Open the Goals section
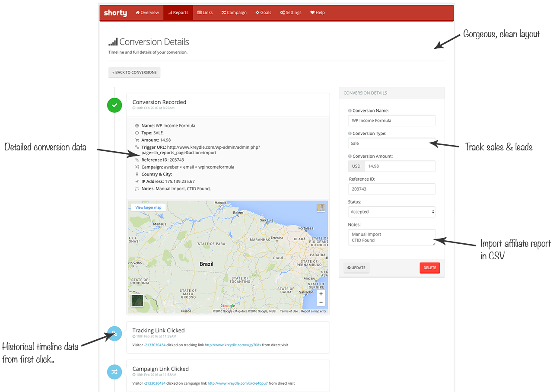 [x=264, y=13]
